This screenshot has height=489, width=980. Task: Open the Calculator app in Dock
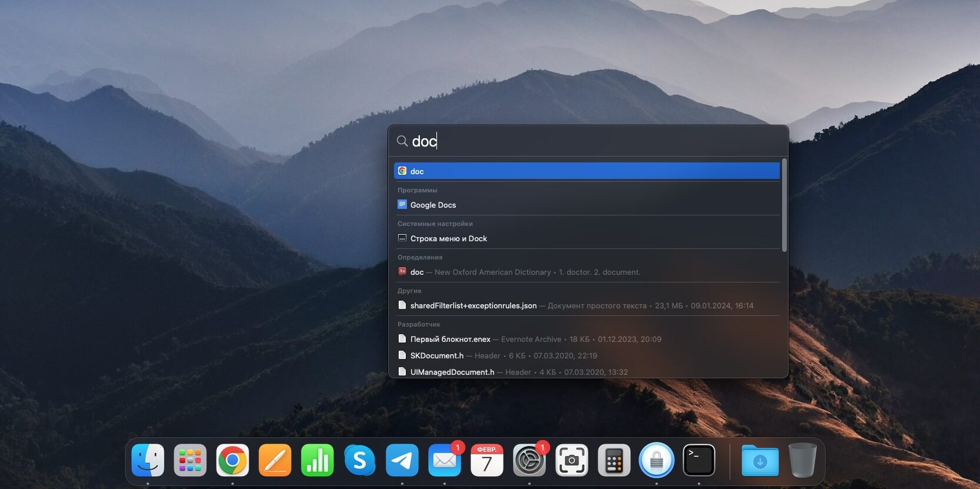tap(614, 460)
